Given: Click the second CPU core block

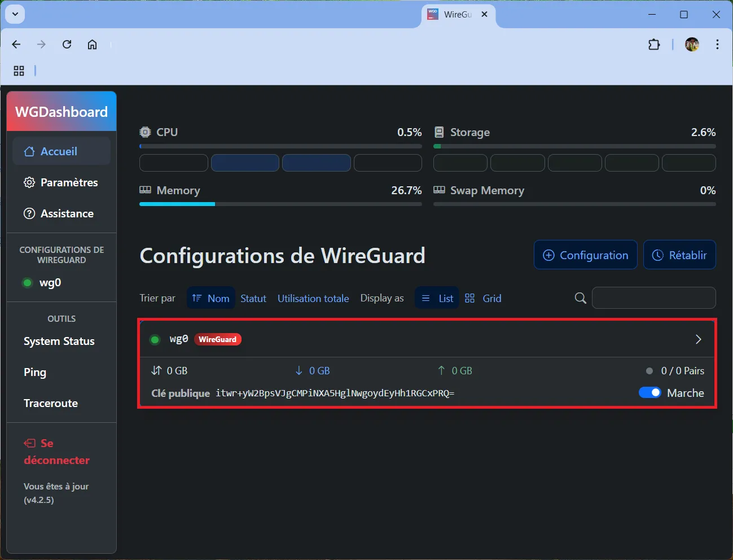Looking at the screenshot, I should click(245, 163).
